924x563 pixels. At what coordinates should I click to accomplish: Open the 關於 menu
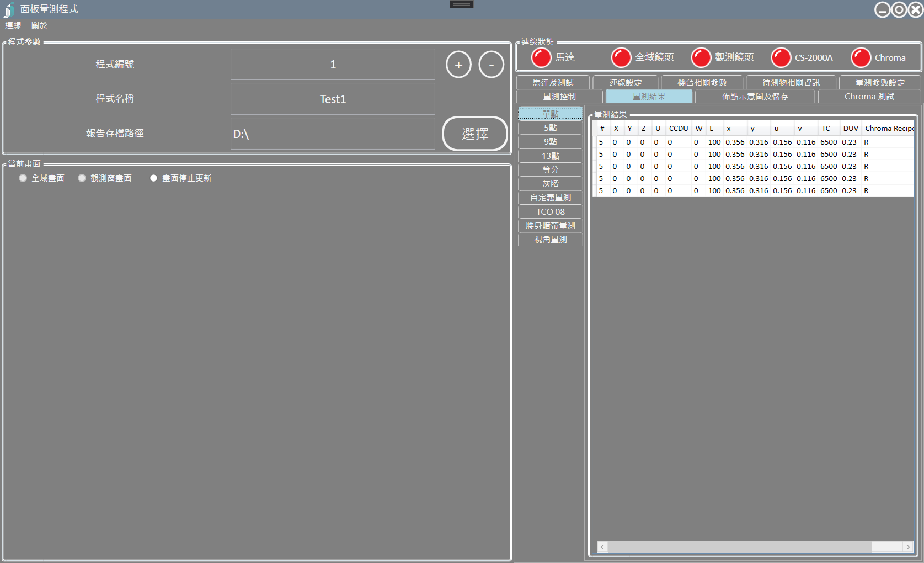[x=40, y=25]
